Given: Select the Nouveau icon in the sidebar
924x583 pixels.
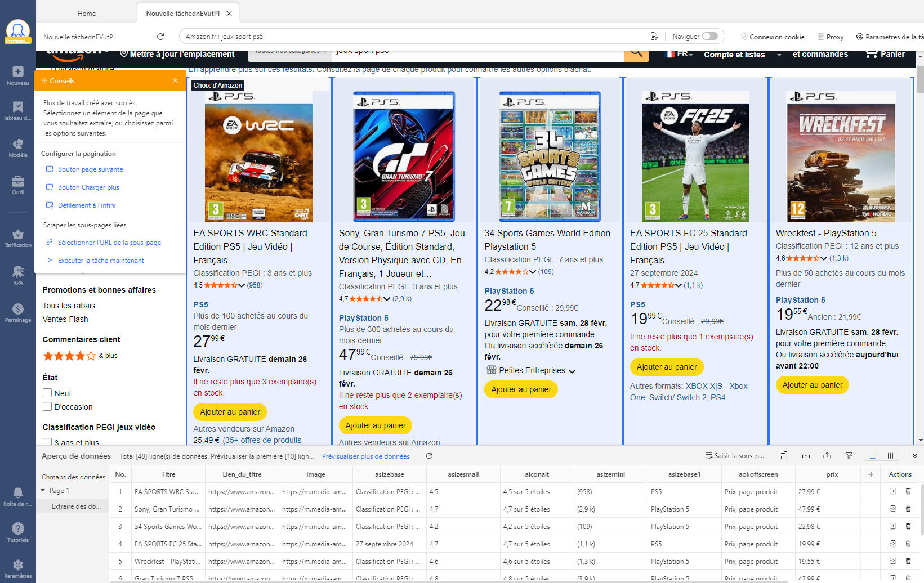Looking at the screenshot, I should tap(17, 76).
